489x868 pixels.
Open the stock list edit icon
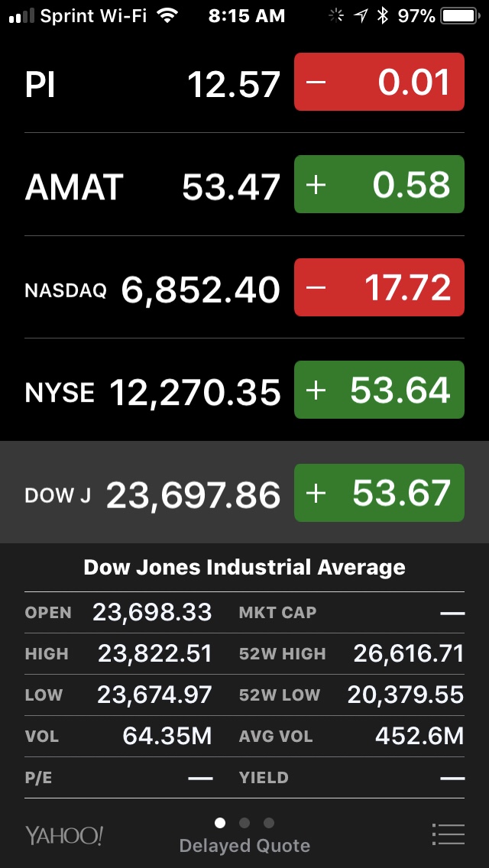(448, 834)
